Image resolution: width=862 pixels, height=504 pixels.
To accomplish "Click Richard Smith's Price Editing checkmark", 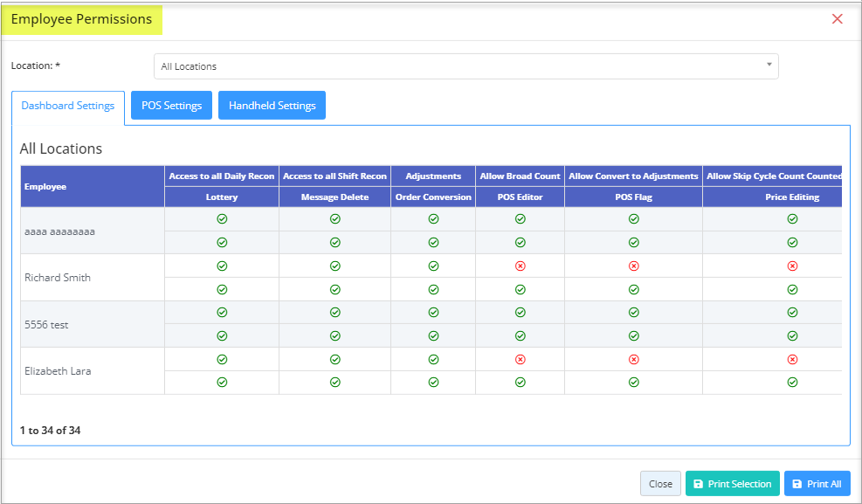I will 792,290.
